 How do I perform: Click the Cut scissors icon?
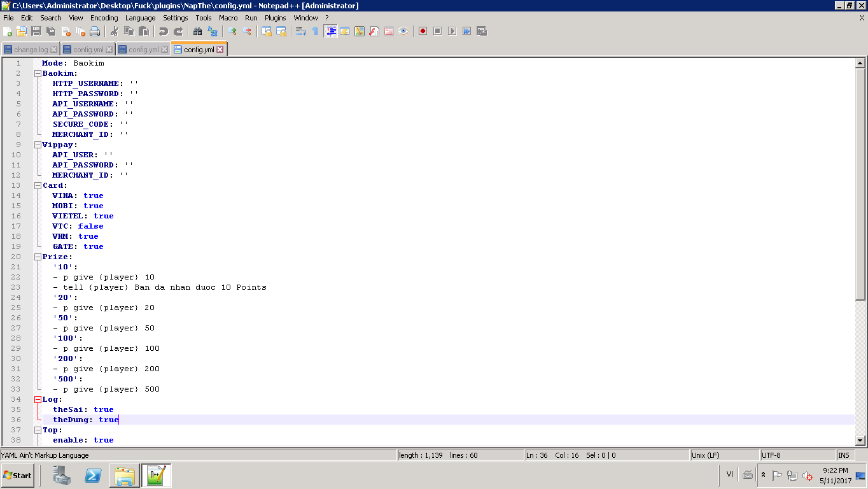click(x=115, y=31)
